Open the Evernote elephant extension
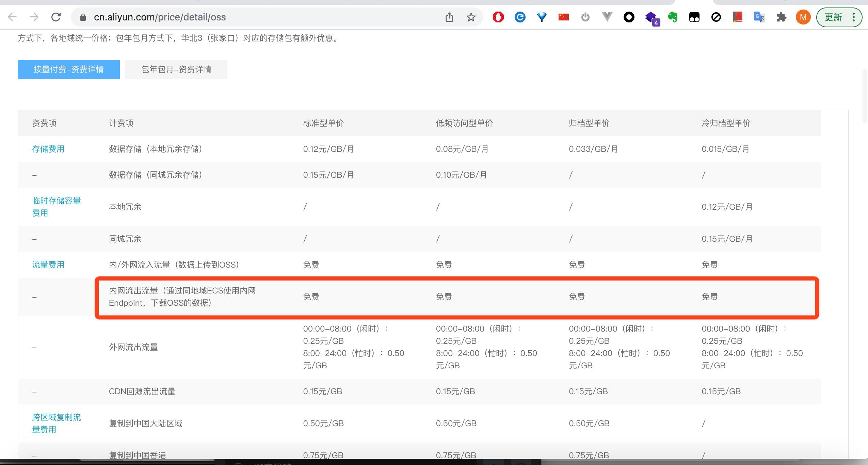Screen dimensions: 868x465 672,17
